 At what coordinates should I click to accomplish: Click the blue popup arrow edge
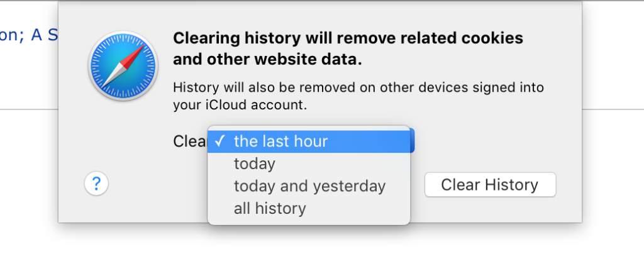tap(413, 141)
